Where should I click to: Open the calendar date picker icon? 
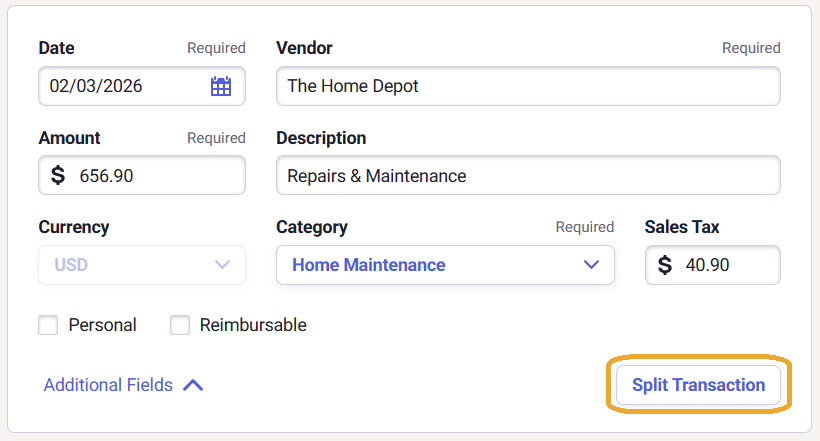[x=221, y=86]
